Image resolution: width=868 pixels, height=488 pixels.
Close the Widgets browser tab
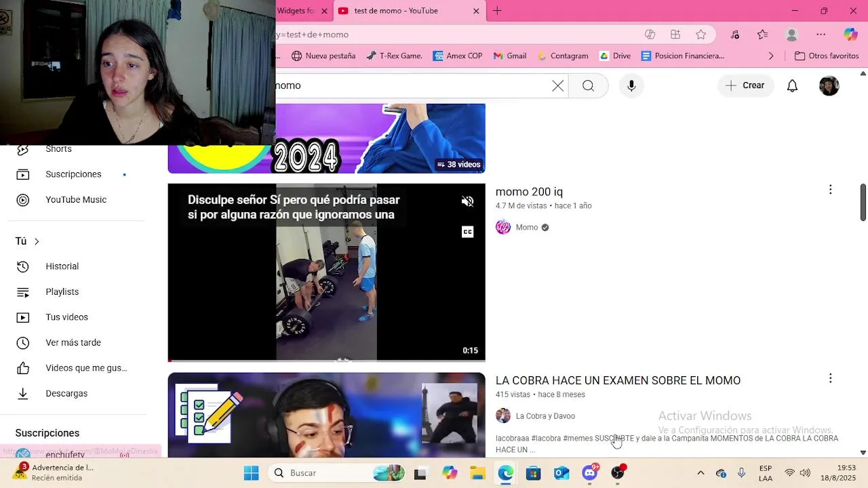click(x=324, y=11)
